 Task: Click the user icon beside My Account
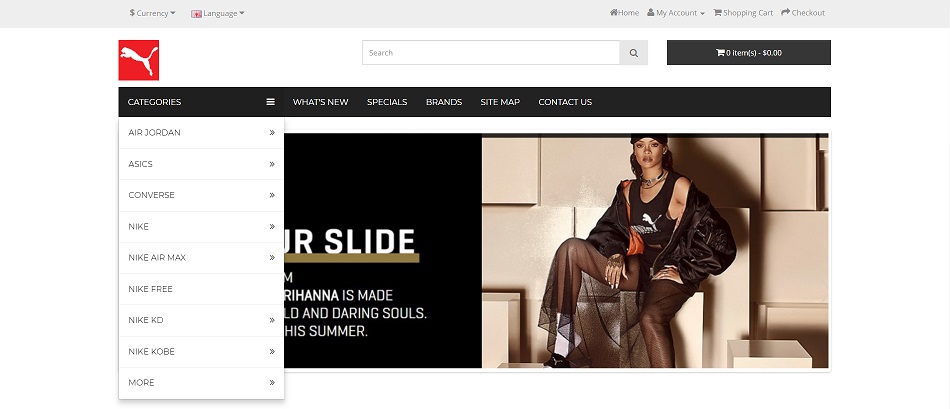point(651,13)
